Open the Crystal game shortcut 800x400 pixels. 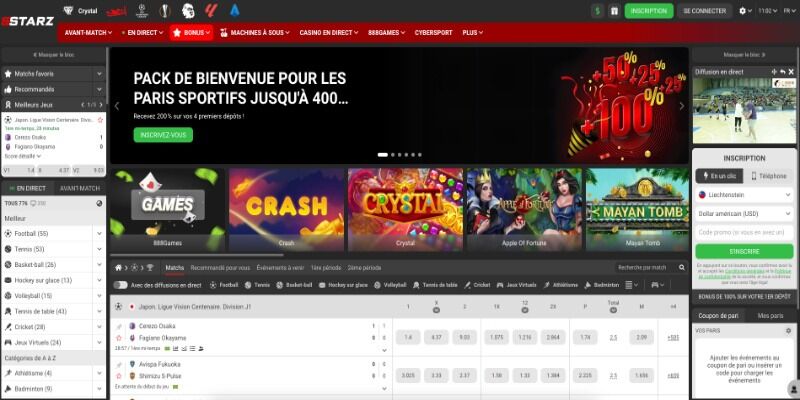click(81, 11)
